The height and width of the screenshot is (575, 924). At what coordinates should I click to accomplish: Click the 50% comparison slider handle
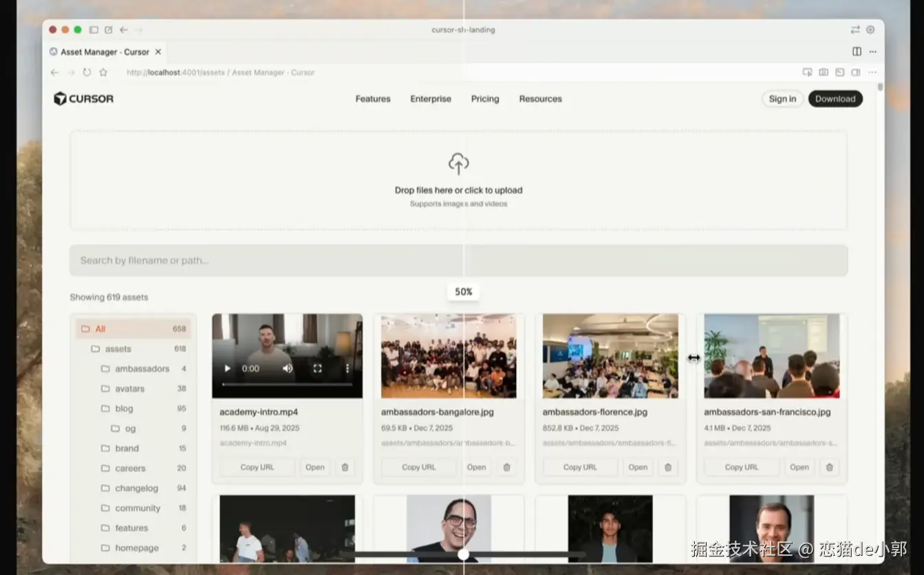[x=464, y=554]
